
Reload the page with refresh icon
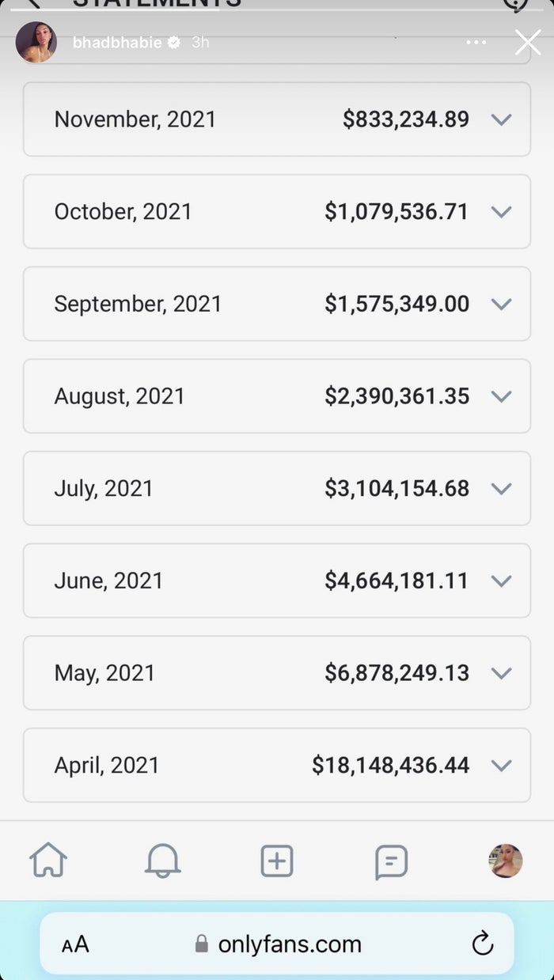tap(482, 944)
